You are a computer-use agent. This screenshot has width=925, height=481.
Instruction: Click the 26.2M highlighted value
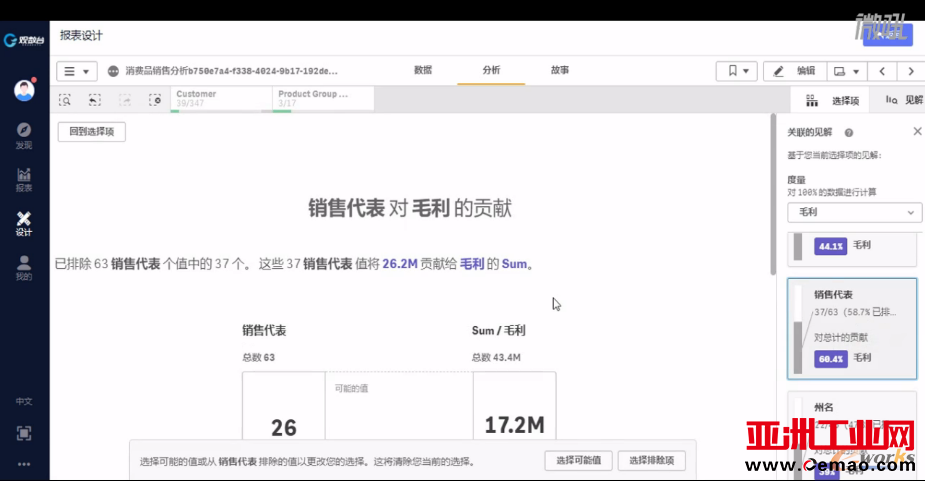coord(400,264)
